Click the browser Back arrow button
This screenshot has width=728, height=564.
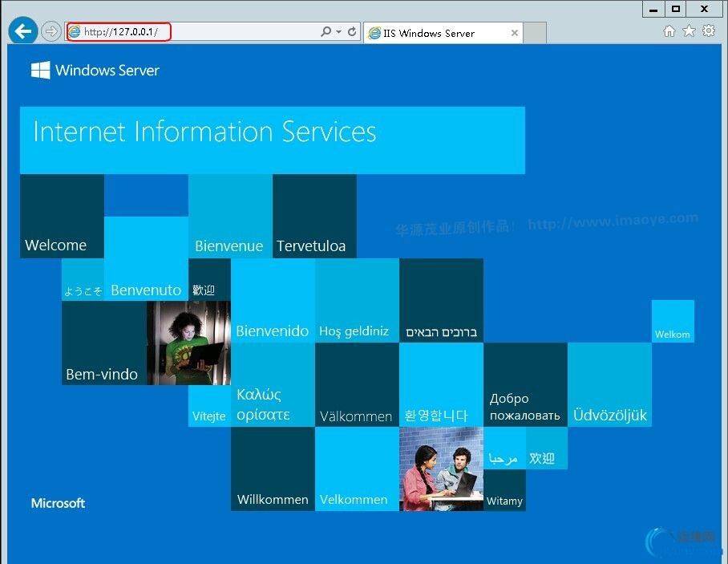tap(22, 31)
